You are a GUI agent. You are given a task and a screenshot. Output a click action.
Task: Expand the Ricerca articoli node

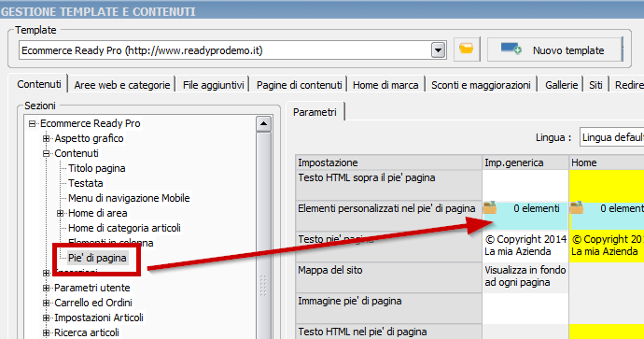click(46, 332)
